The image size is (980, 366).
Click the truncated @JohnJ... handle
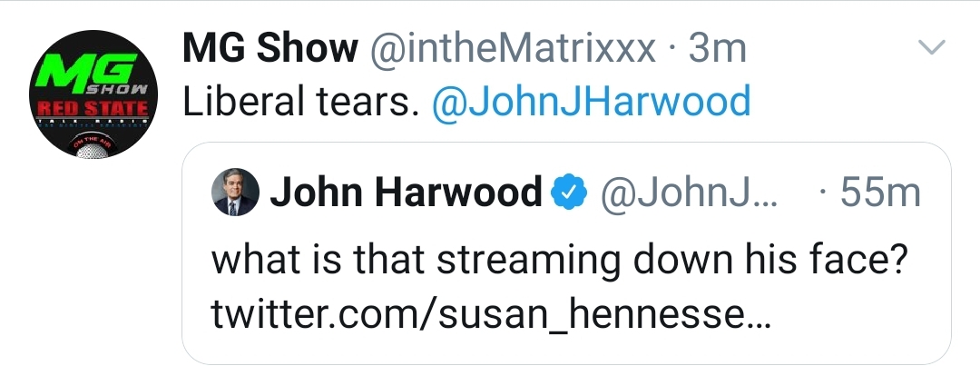(690, 193)
